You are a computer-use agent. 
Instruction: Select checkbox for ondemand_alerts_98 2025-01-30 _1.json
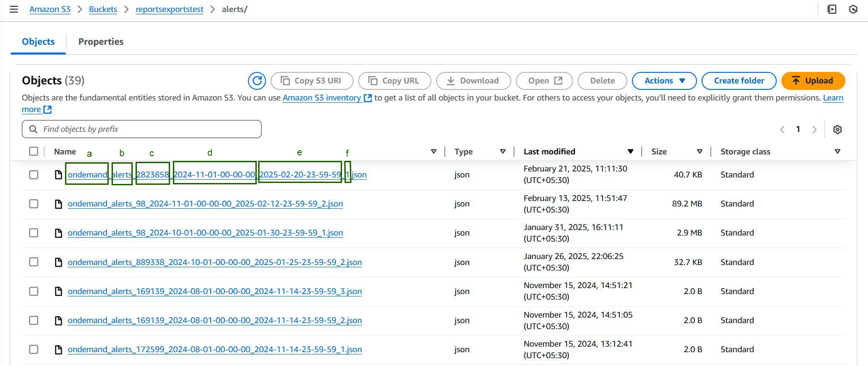tap(34, 233)
